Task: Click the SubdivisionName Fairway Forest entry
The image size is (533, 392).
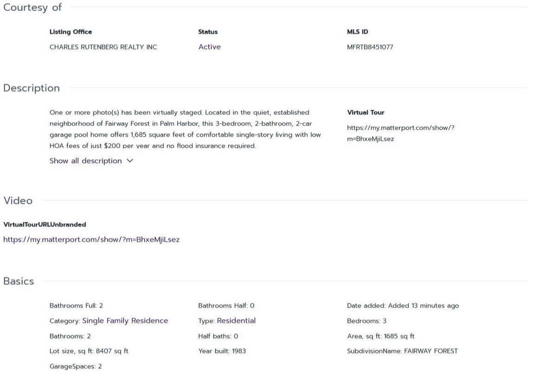Action: [402, 351]
